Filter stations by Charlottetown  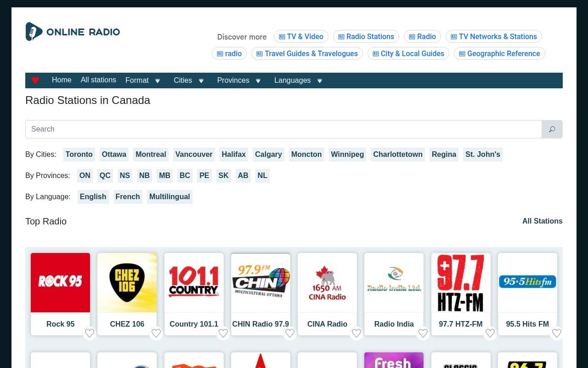[398, 155]
